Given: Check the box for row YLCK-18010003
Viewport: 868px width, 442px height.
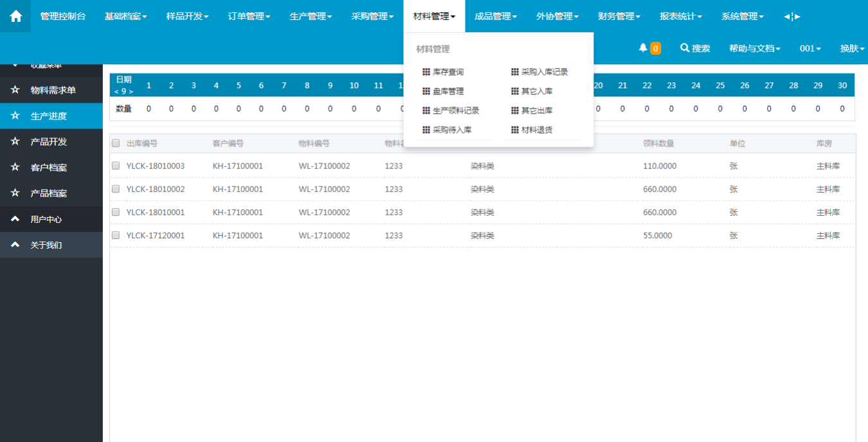Looking at the screenshot, I should tap(116, 166).
